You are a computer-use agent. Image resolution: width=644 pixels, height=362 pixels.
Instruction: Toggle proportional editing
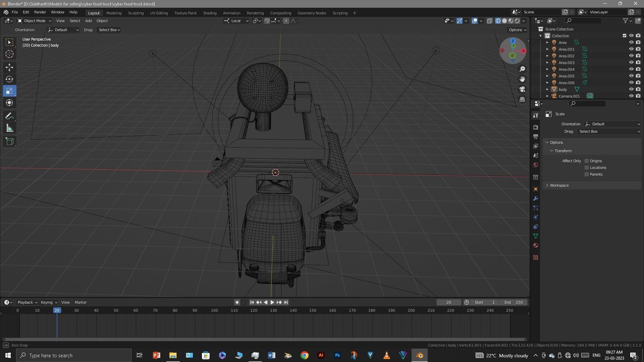(286, 21)
